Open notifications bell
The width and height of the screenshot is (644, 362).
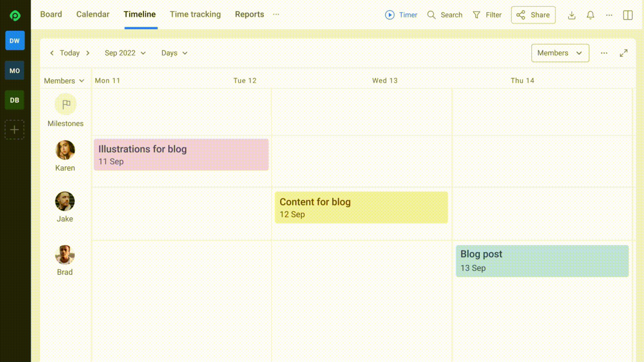point(590,15)
